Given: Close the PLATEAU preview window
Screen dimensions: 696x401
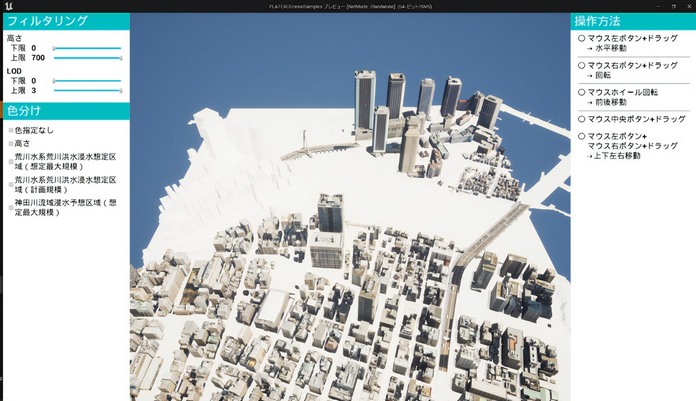Looking at the screenshot, I should [x=689, y=6].
